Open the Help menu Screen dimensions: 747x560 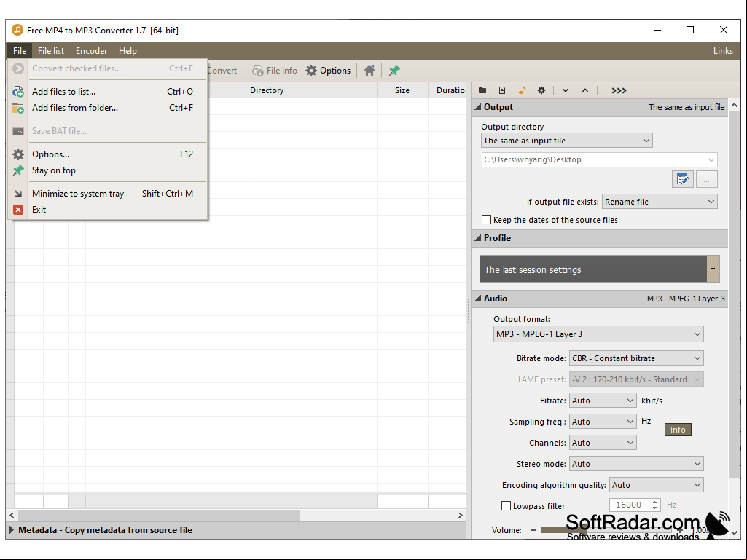tap(128, 51)
